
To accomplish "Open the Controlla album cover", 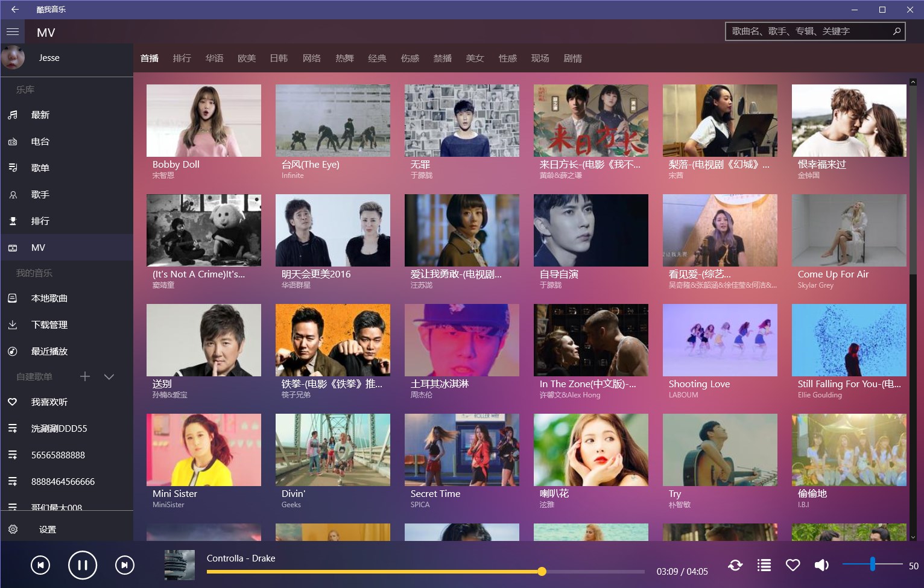I will 180,565.
